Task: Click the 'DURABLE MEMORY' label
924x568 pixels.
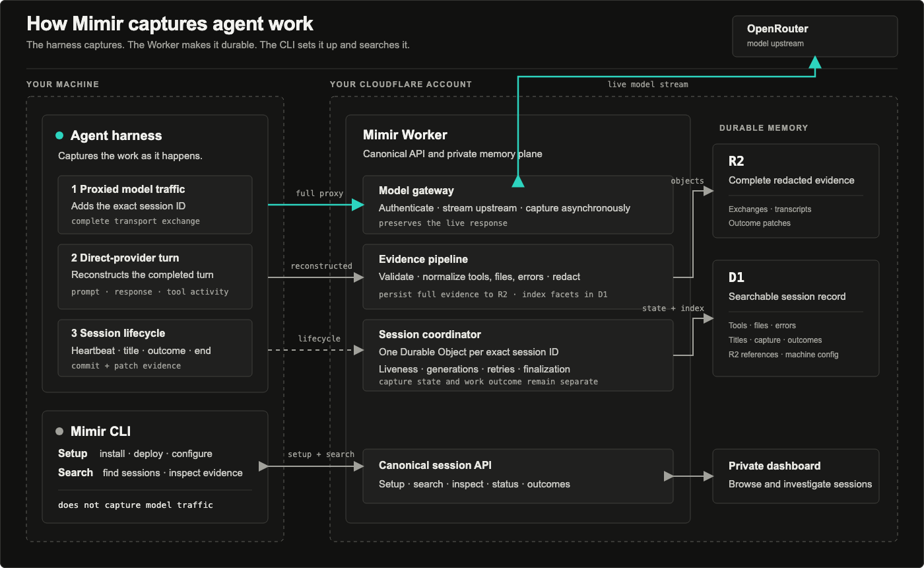Action: click(x=764, y=128)
